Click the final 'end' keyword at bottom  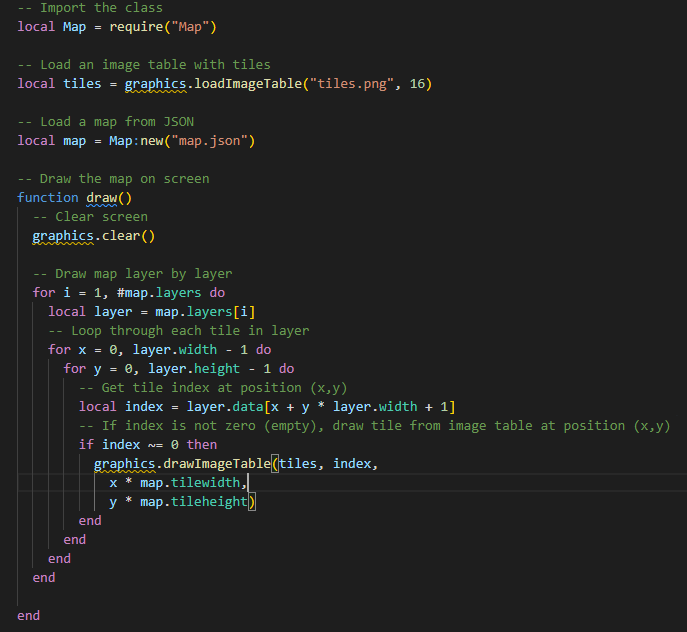point(28,616)
